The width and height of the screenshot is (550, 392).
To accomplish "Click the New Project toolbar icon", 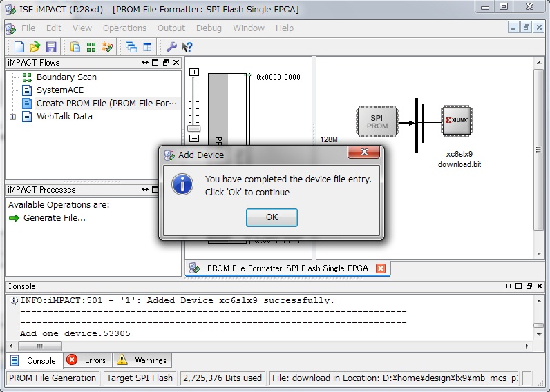I will tap(19, 47).
